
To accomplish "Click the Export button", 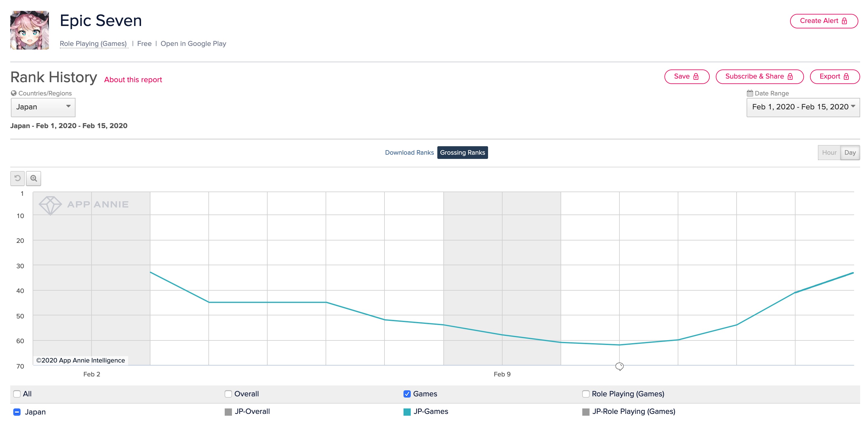I will point(835,76).
